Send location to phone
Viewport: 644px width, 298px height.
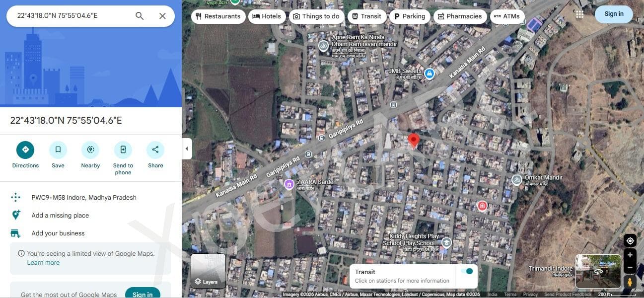click(123, 158)
